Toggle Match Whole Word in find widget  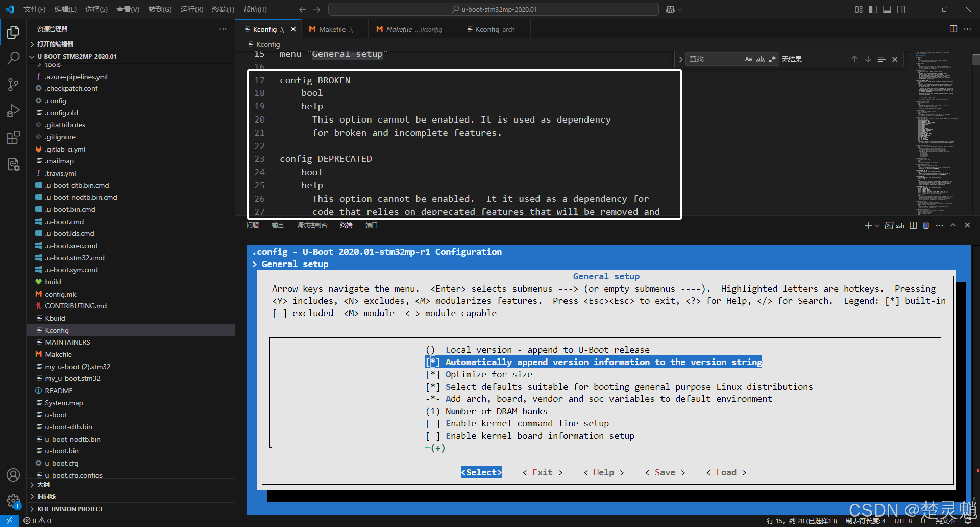[761, 59]
